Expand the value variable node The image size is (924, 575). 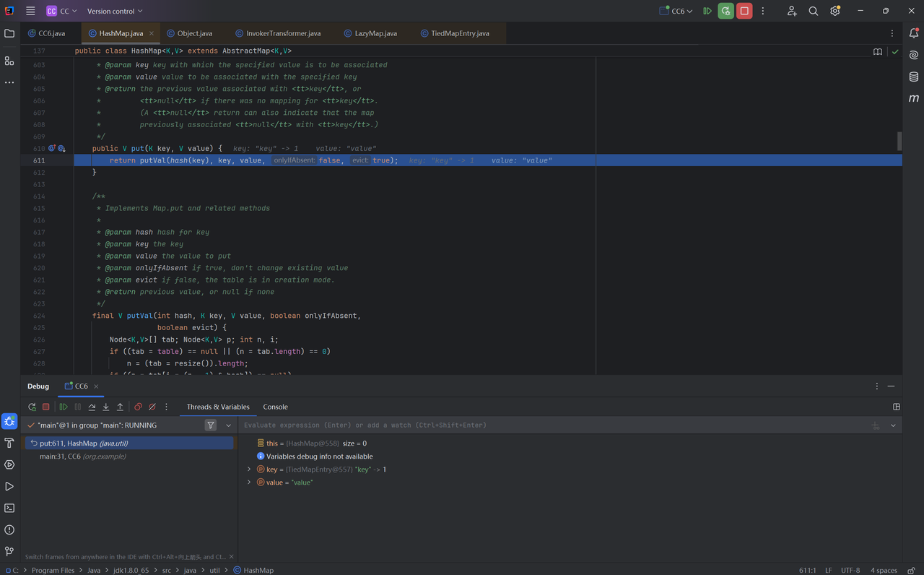pyautogui.click(x=249, y=483)
